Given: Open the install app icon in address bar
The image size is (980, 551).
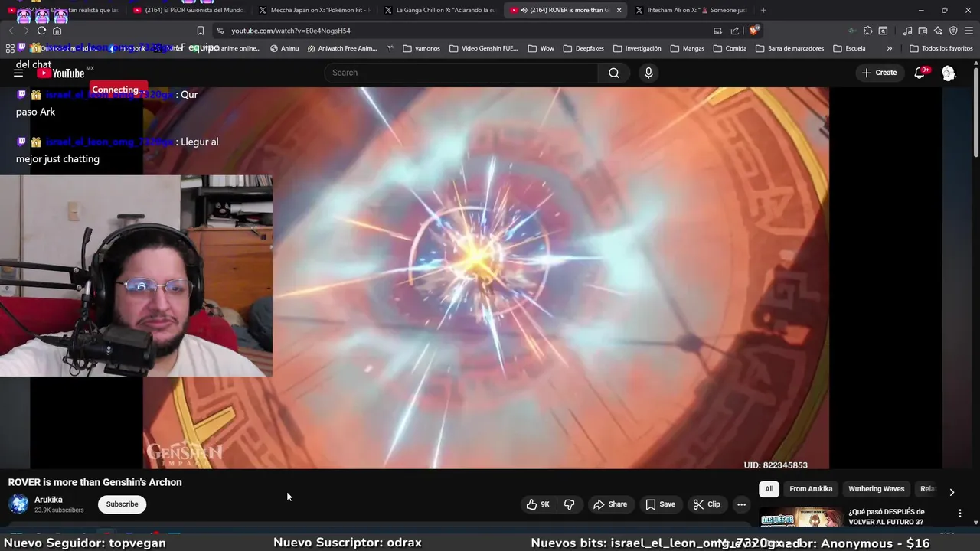Looking at the screenshot, I should (717, 31).
